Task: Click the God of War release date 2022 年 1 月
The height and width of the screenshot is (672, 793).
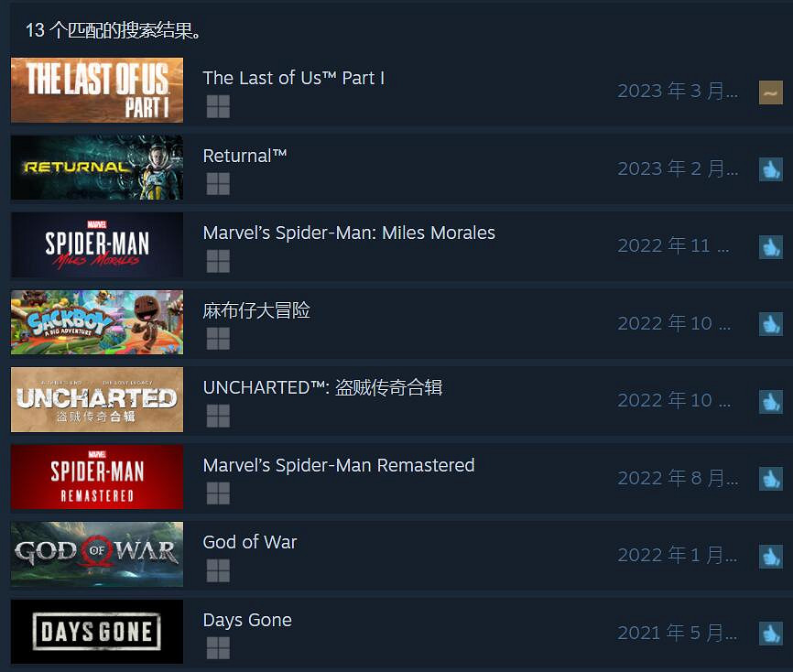Action: tap(678, 555)
